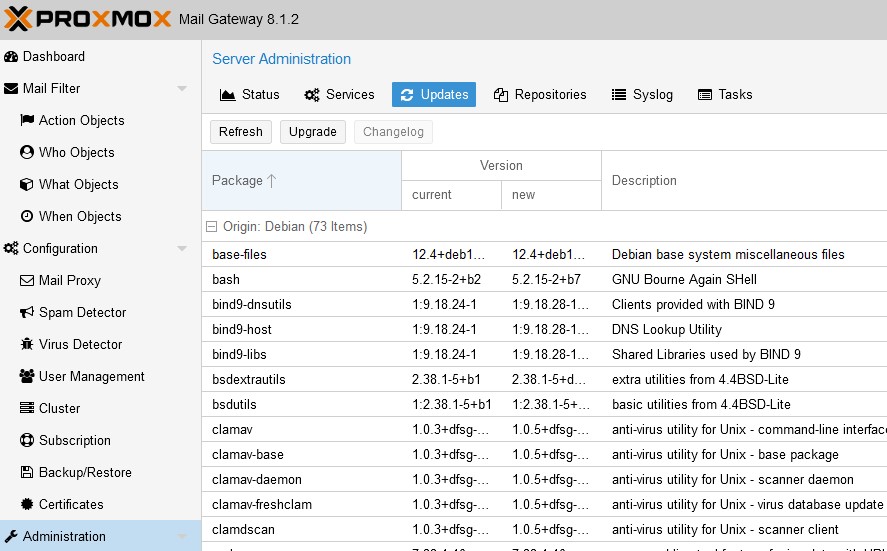
Task: Click the Proxmox logo
Action: 87,19
